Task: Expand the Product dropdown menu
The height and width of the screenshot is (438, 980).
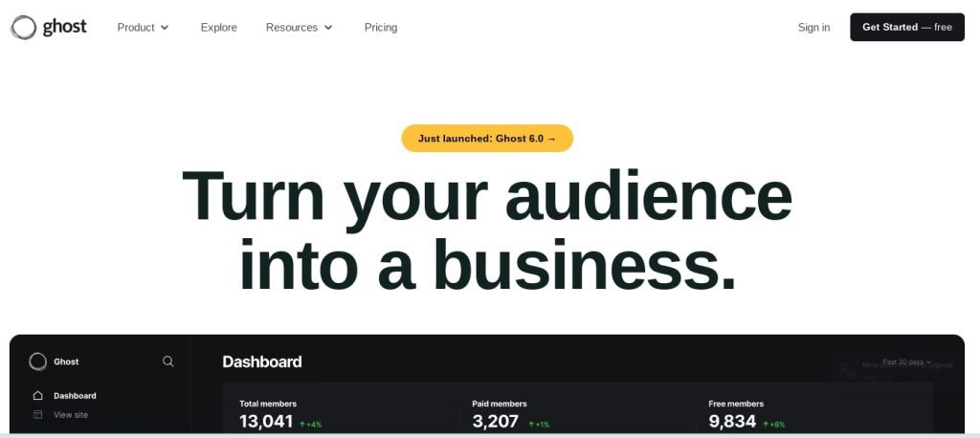Action: click(x=143, y=28)
